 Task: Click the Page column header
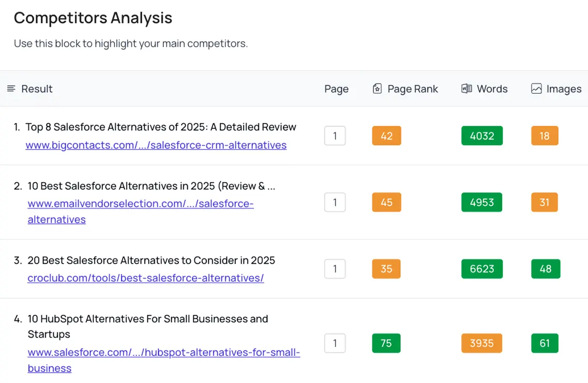pyautogui.click(x=336, y=89)
